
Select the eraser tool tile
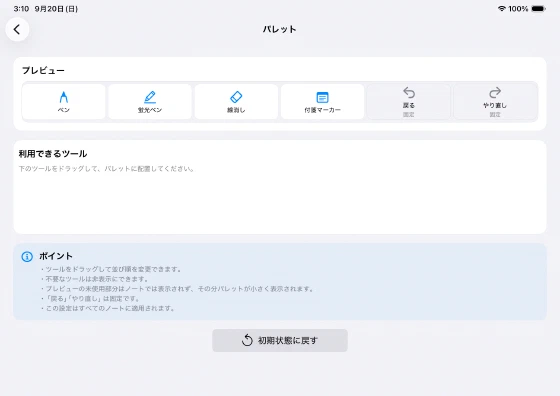[x=236, y=102]
